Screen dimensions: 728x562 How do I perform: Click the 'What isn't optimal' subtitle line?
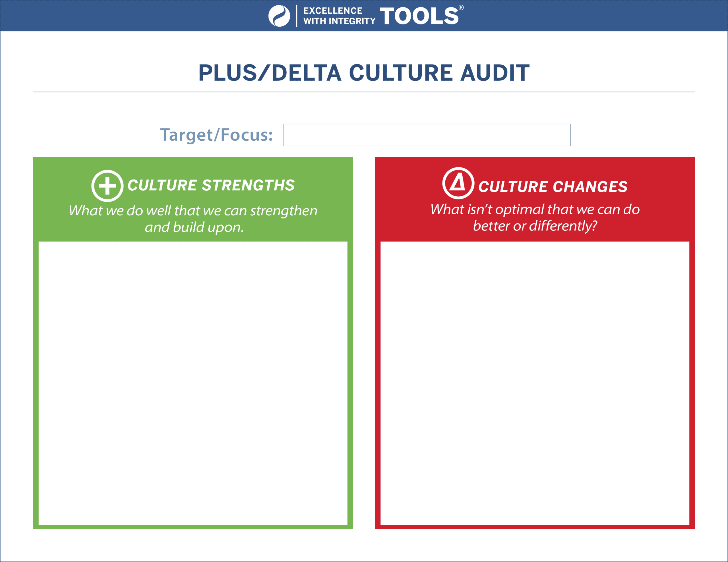coord(535,209)
